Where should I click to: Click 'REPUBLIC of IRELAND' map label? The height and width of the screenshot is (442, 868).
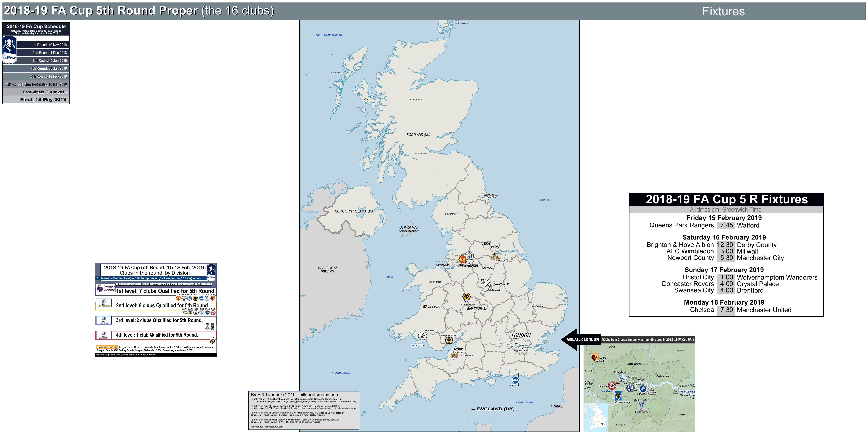pos(327,270)
